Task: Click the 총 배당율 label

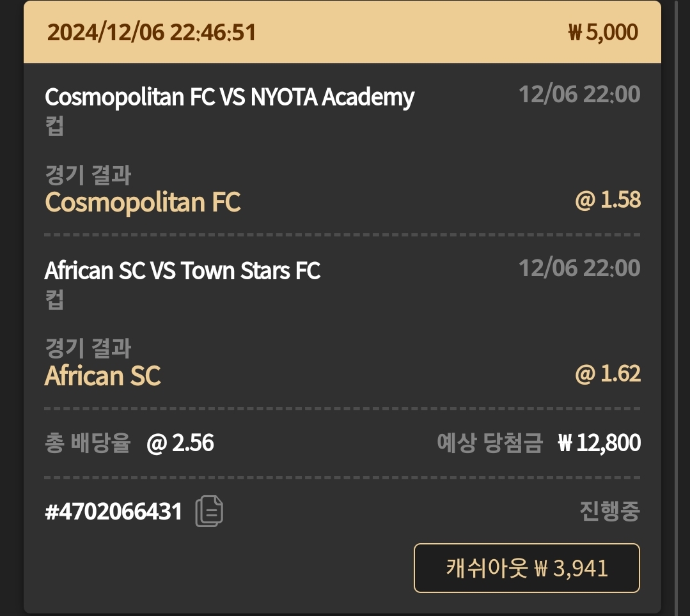Action: point(88,443)
